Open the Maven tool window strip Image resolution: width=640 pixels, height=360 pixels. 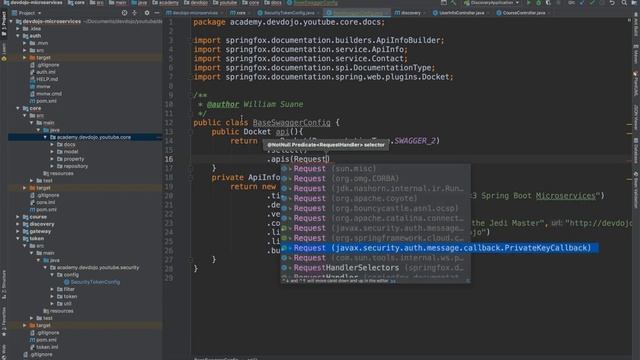(x=636, y=54)
